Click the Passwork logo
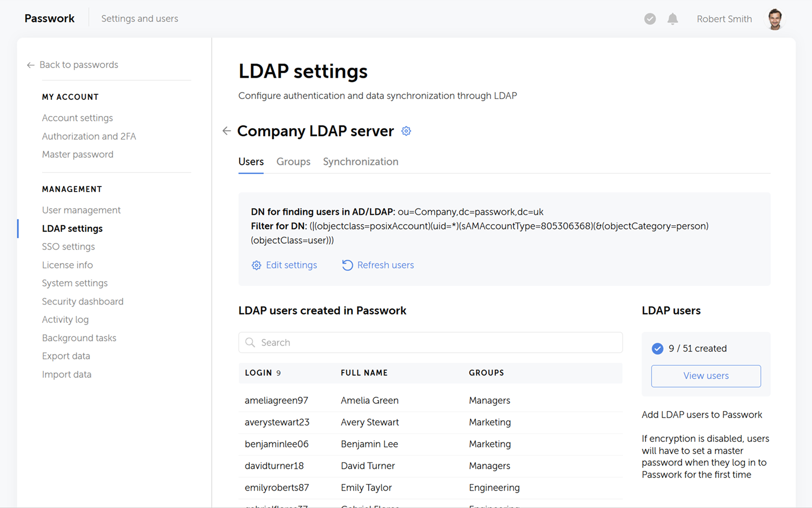 (49, 19)
